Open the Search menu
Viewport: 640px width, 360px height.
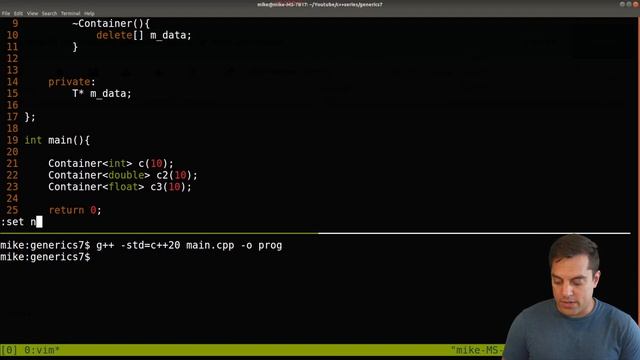click(x=49, y=13)
